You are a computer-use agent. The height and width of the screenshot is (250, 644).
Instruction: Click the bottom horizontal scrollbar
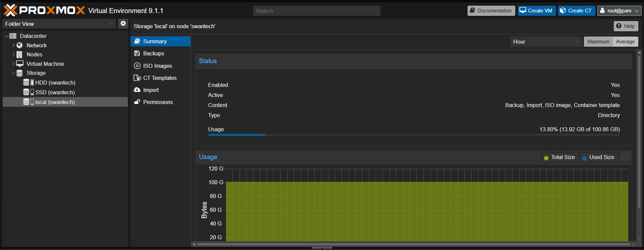(x=414, y=244)
